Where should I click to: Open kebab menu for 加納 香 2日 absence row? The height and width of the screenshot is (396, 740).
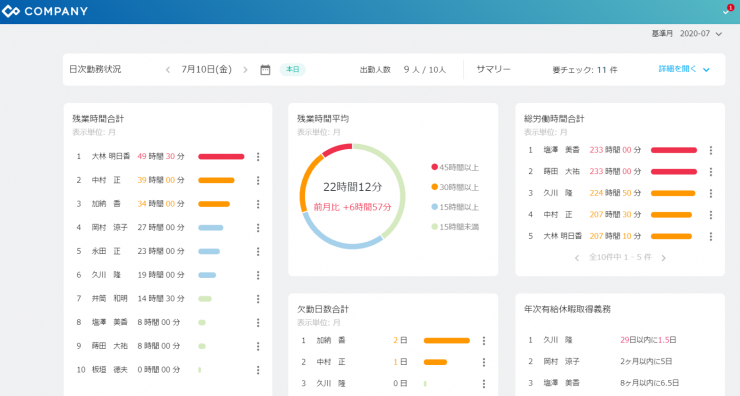tap(484, 340)
